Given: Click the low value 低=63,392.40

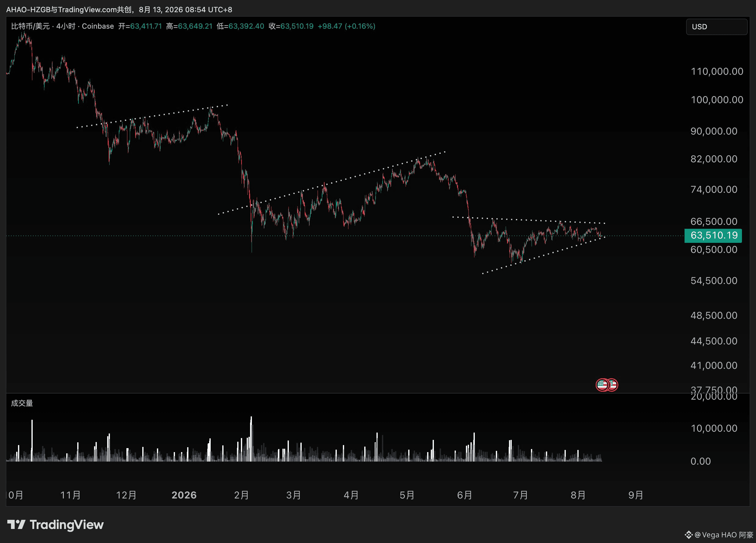Looking at the screenshot, I should tap(240, 26).
